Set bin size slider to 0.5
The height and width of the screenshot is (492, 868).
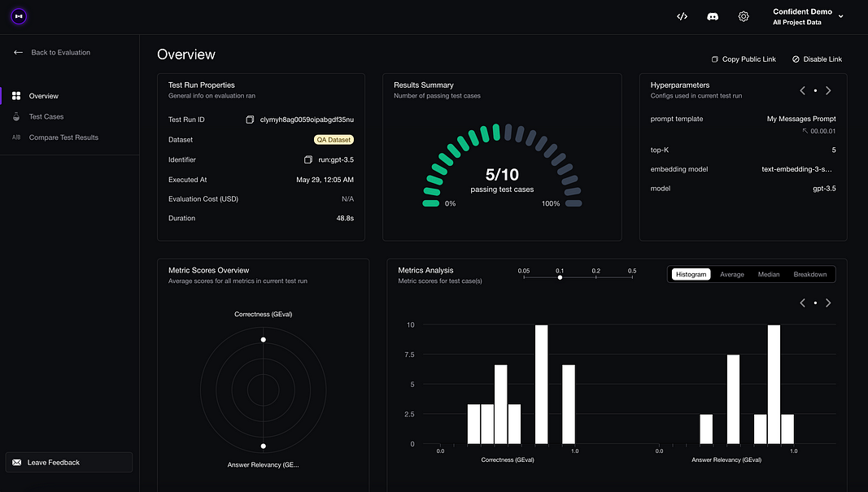(632, 276)
